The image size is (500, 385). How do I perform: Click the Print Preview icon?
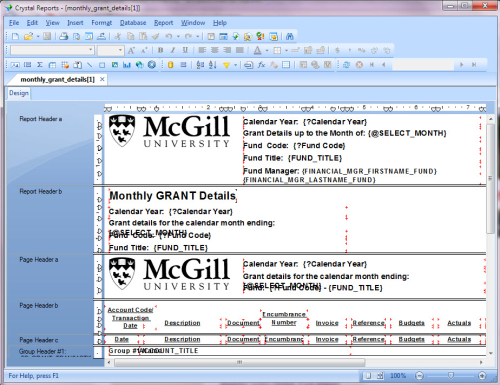76,36
